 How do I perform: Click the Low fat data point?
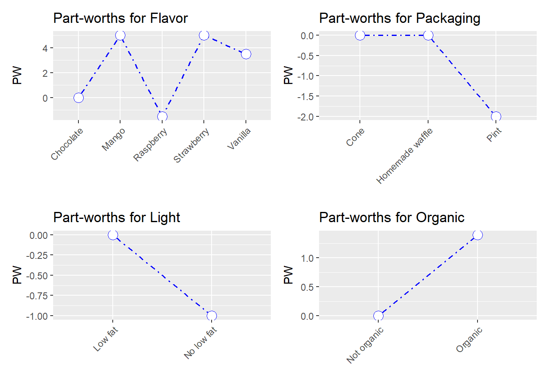click(x=113, y=235)
